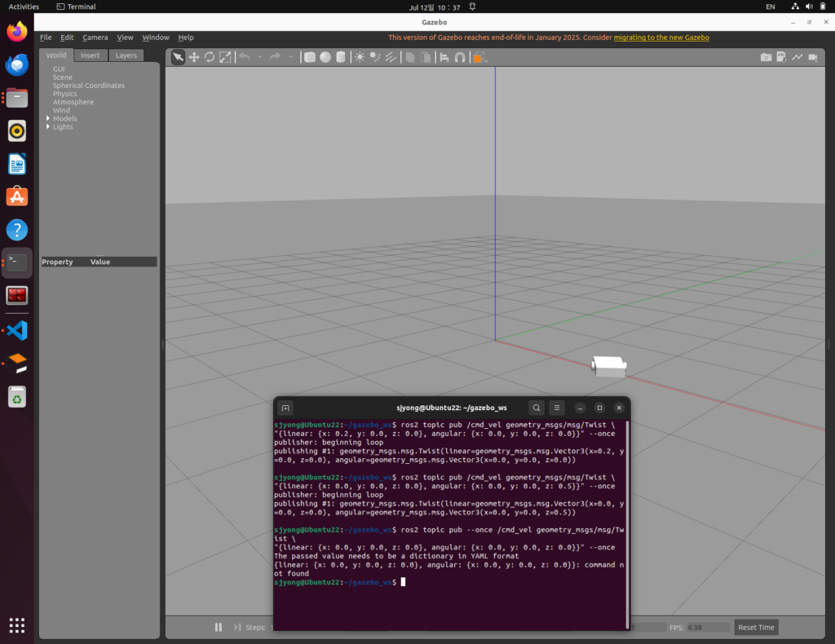The height and width of the screenshot is (644, 835).
Task: Open the Files manager from dock
Action: tap(17, 98)
